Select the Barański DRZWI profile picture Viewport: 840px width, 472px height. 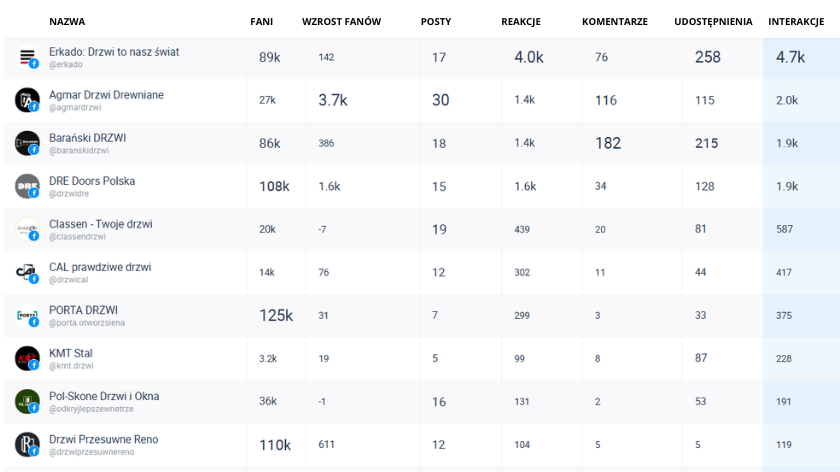tap(27, 143)
